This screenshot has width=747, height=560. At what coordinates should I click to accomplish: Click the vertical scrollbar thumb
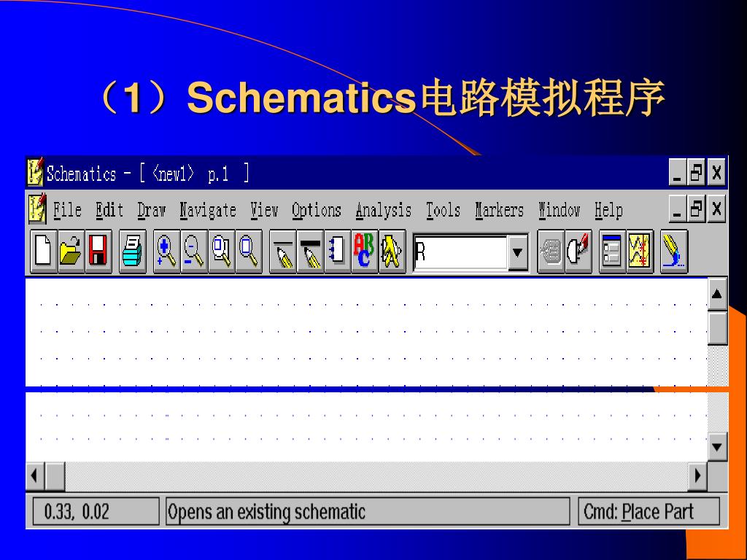coord(717,327)
